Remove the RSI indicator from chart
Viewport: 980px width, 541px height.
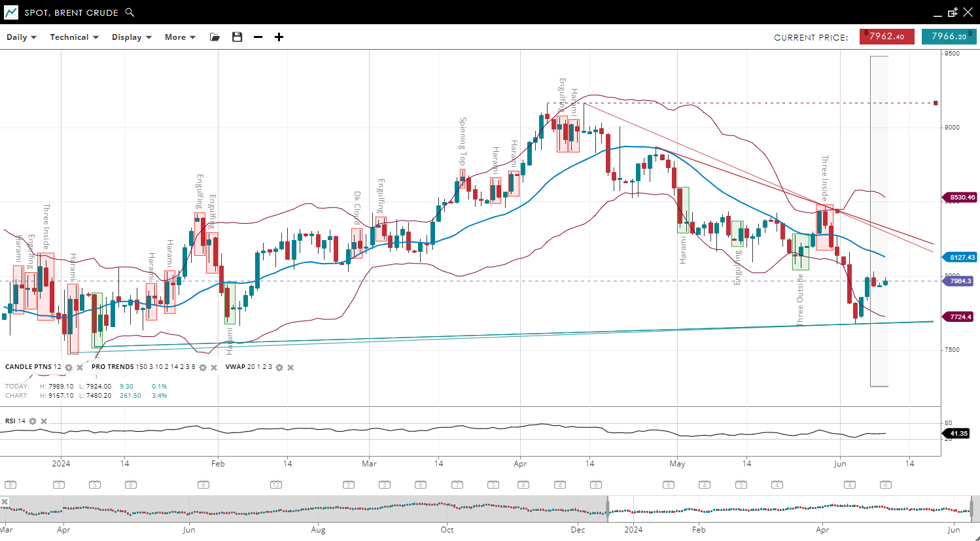(44, 421)
